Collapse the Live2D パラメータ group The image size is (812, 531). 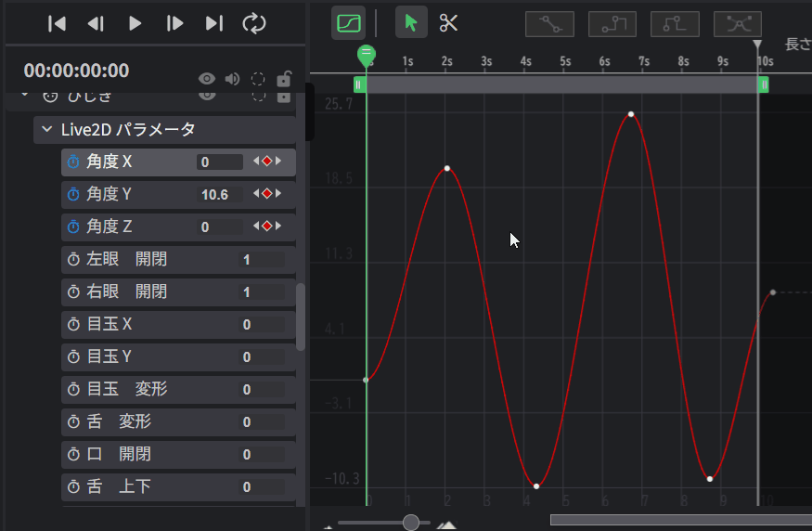47,129
